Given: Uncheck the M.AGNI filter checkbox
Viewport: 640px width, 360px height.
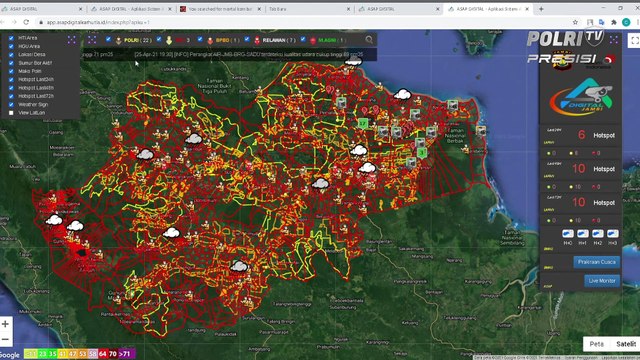Looking at the screenshot, I should tap(303, 39).
